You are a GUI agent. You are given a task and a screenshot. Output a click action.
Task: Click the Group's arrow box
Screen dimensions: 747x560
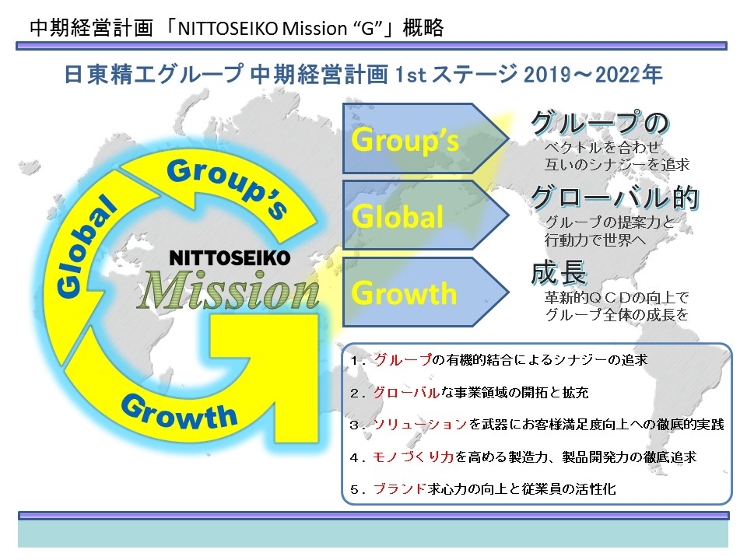pyautogui.click(x=426, y=138)
